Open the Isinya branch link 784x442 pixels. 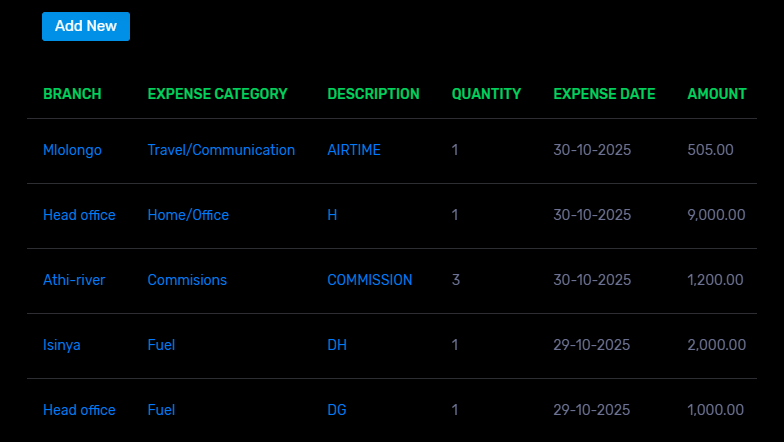[62, 345]
